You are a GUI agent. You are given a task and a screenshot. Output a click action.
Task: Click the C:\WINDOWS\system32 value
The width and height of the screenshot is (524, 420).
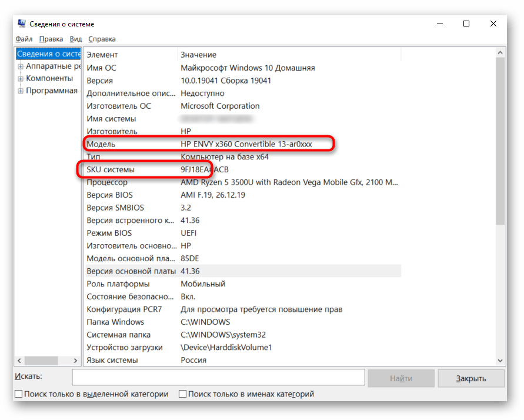click(x=223, y=335)
